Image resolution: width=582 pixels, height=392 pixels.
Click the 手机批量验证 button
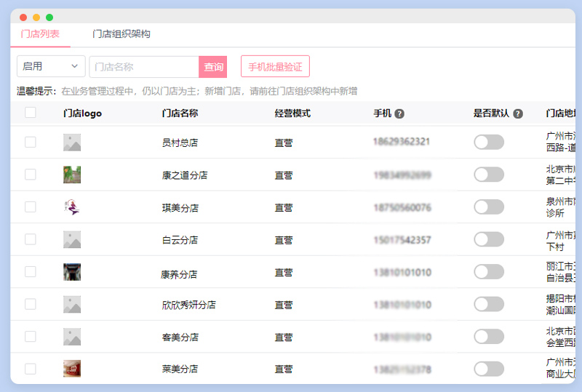click(275, 67)
